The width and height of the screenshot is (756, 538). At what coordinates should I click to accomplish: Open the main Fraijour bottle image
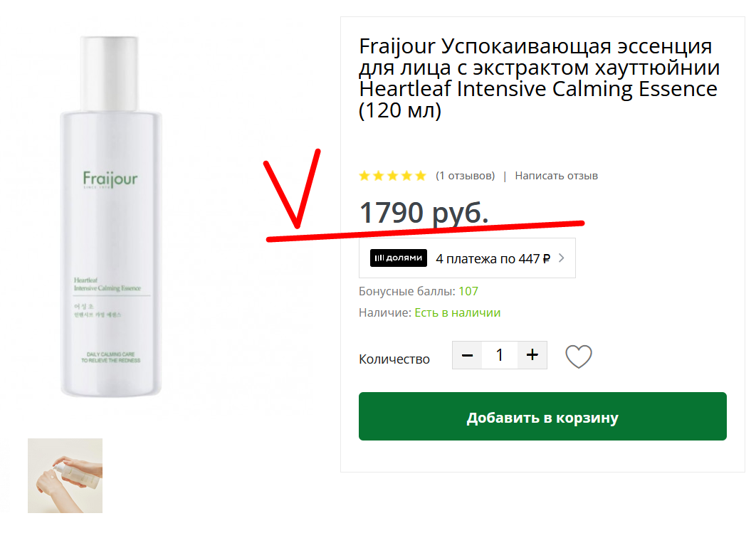click(x=111, y=217)
